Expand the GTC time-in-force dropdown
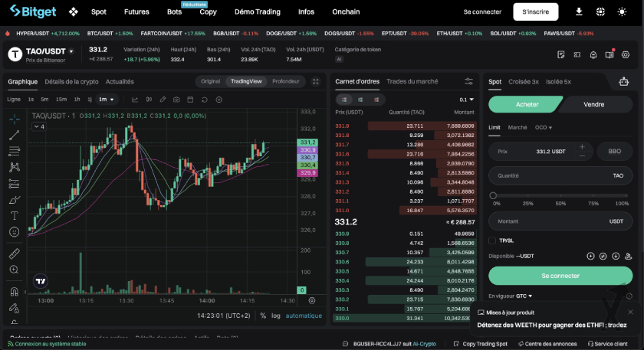The image size is (644, 350). 524,296
